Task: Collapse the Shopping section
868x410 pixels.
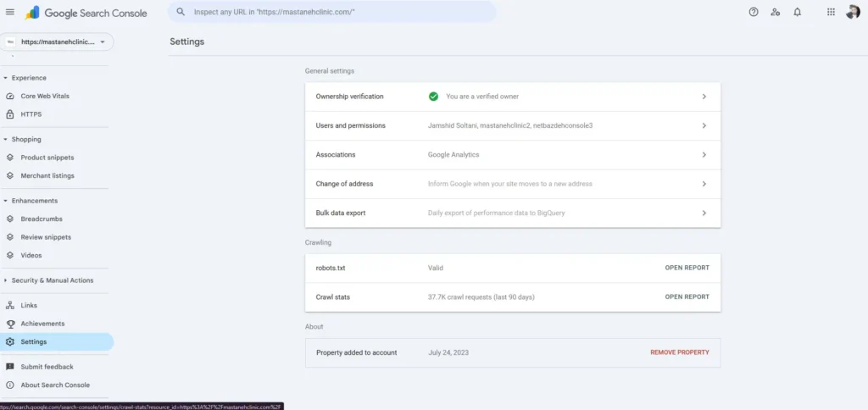Action: (5, 139)
